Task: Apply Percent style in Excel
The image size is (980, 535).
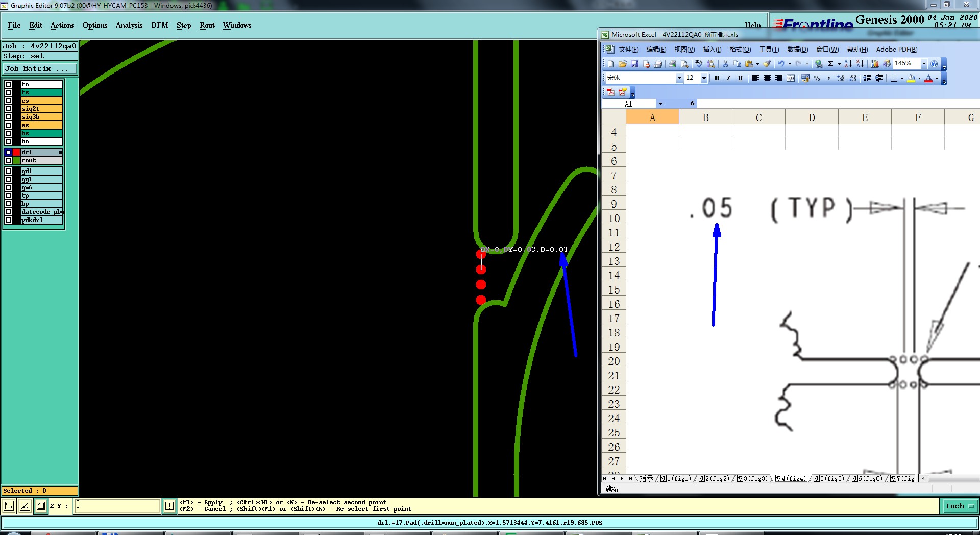Action: [817, 78]
